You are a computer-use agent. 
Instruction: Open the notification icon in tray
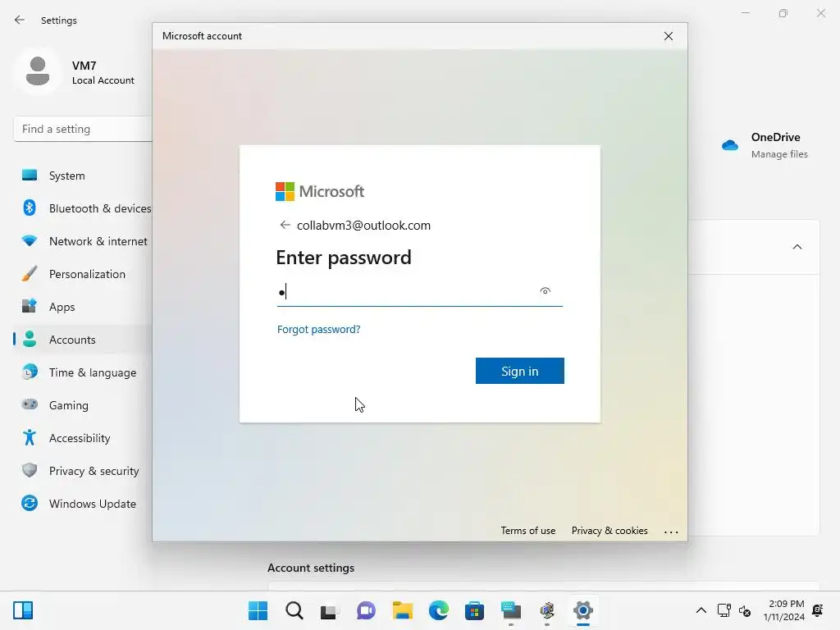tap(818, 610)
